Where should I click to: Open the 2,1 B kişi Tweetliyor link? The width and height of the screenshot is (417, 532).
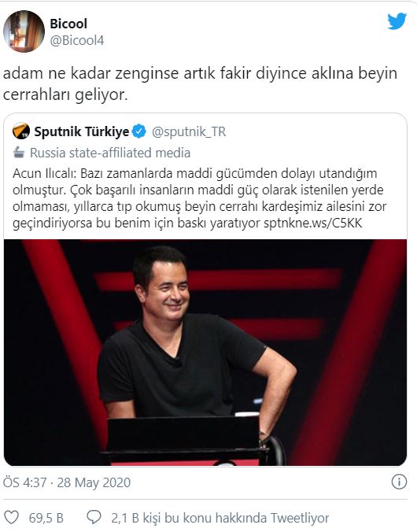[x=220, y=518]
